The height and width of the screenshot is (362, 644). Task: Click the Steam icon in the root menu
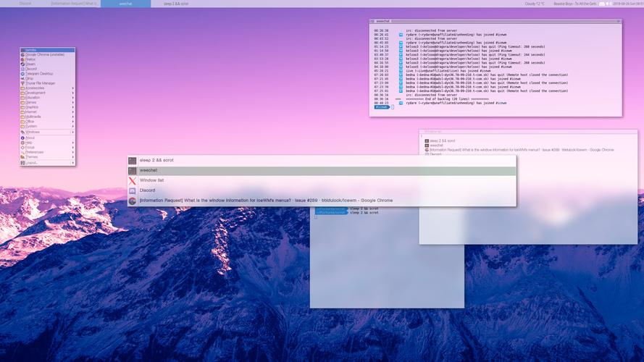pyautogui.click(x=22, y=64)
